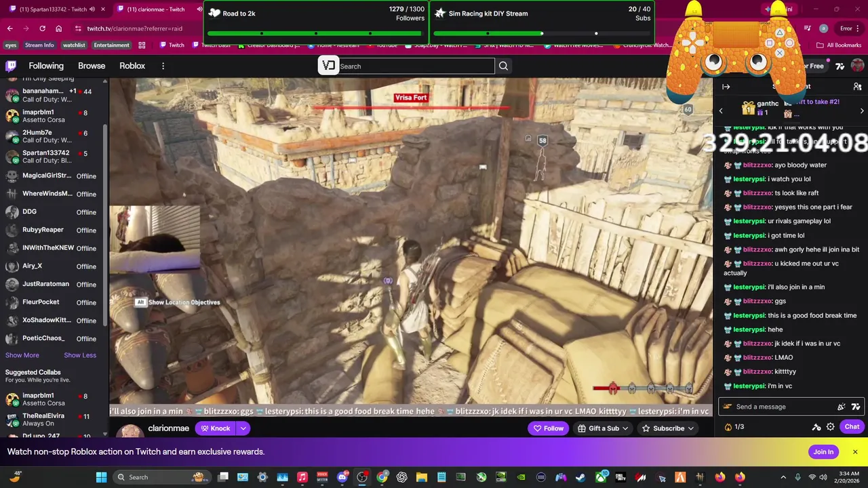Open Chrome from the taskbar
Viewport: 868px width, 488px height.
(x=382, y=477)
